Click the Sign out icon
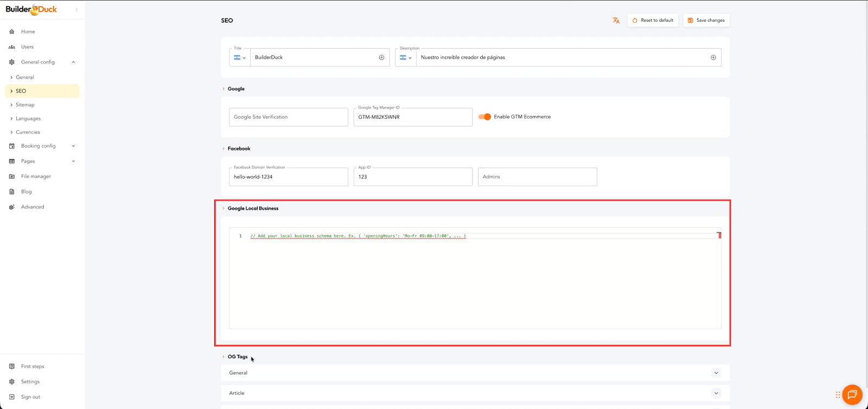 (12, 397)
